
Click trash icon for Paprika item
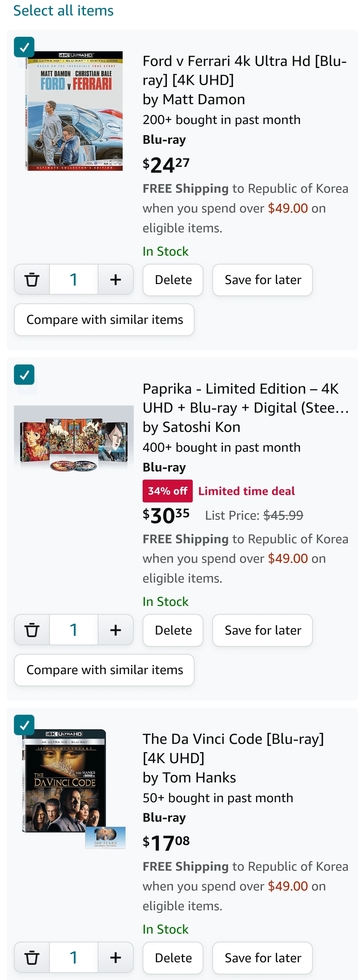[32, 630]
